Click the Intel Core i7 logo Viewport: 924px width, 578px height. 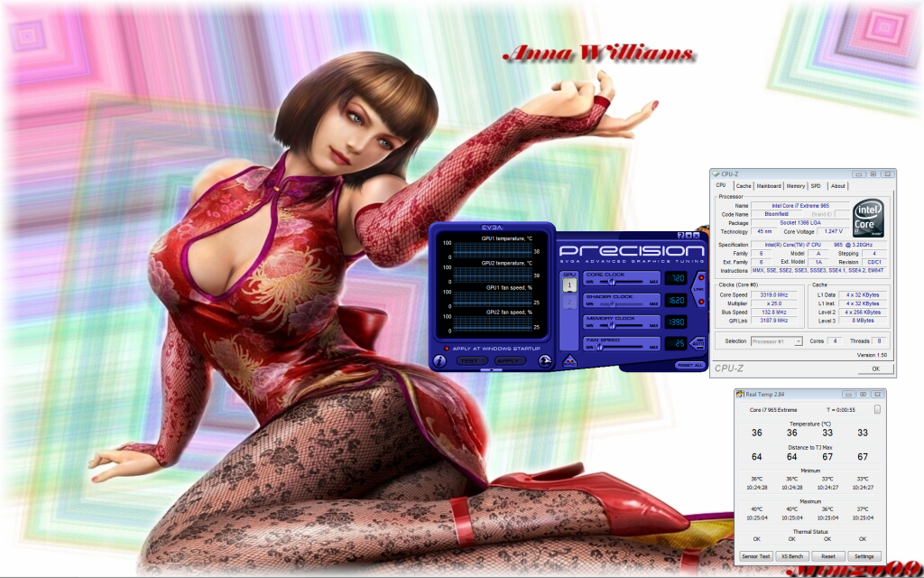pyautogui.click(x=868, y=219)
